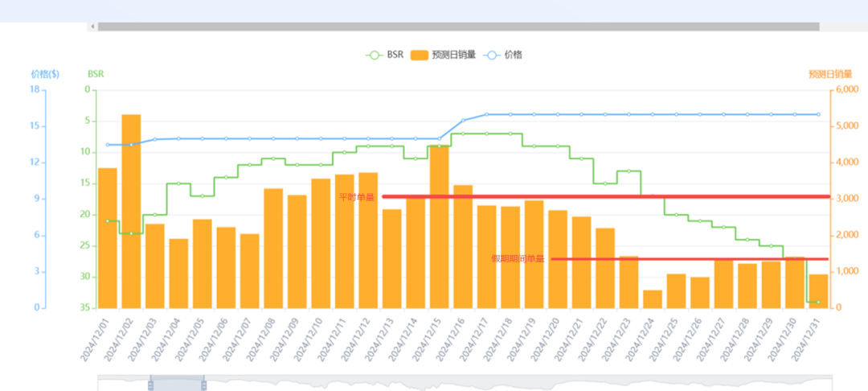Click the orange sales bar for 2024/12/31
Viewport: 868px width, 391px height.
coord(819,291)
